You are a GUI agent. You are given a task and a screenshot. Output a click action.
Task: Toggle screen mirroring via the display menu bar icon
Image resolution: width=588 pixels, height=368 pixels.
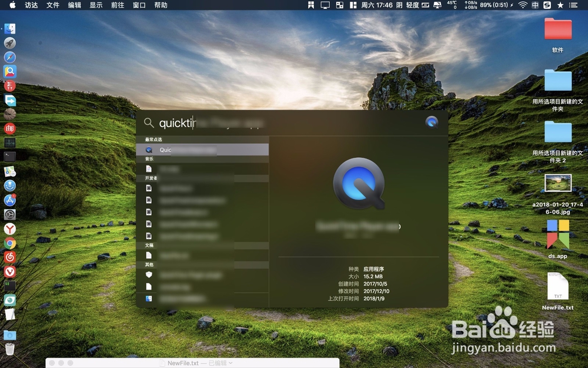[436, 6]
